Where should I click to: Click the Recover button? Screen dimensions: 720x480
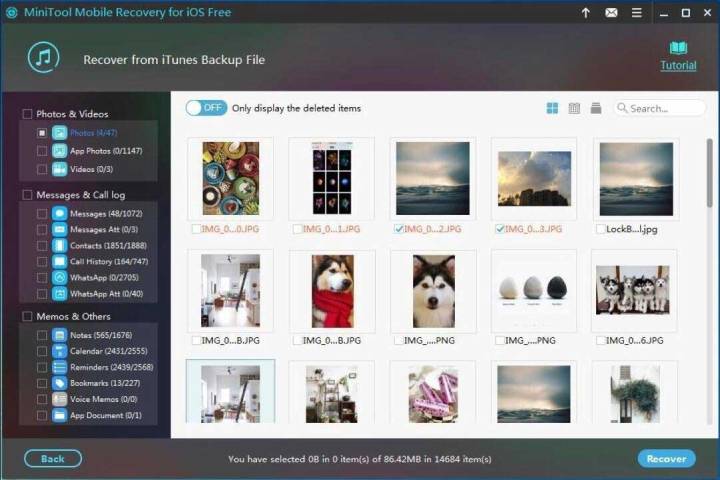click(x=666, y=458)
